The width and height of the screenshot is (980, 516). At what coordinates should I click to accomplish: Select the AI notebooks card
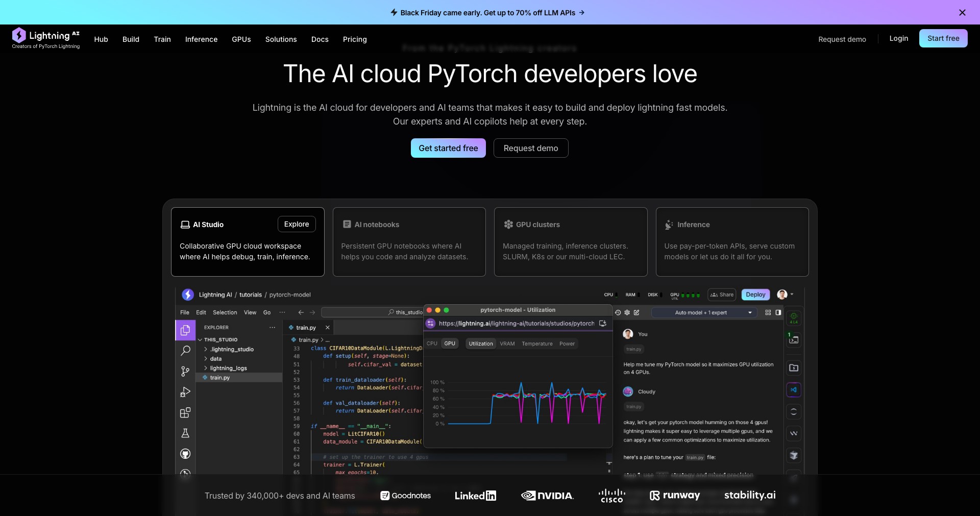409,242
